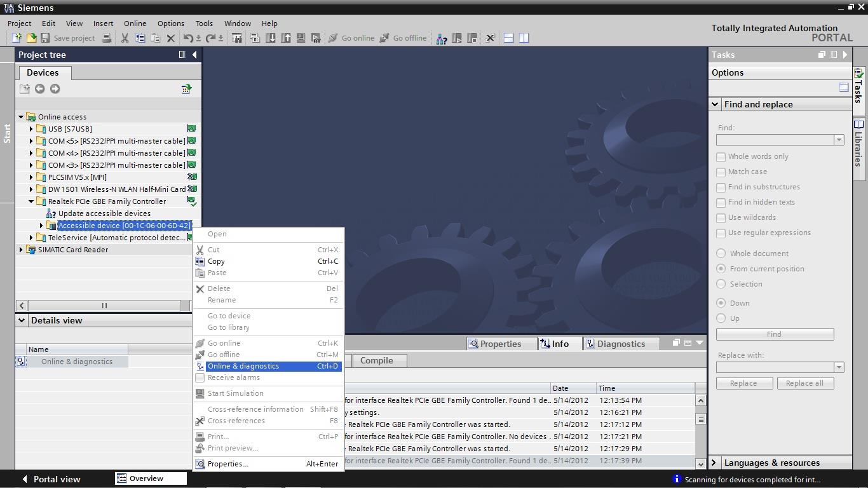Viewport: 868px width, 488px height.
Task: Click the Project tree forward navigation arrow
Action: (55, 89)
